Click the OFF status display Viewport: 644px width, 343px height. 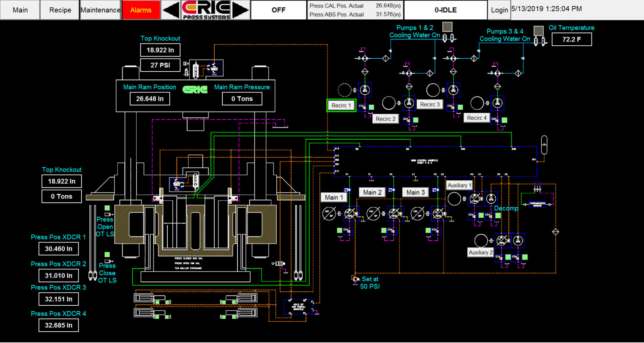tap(278, 10)
